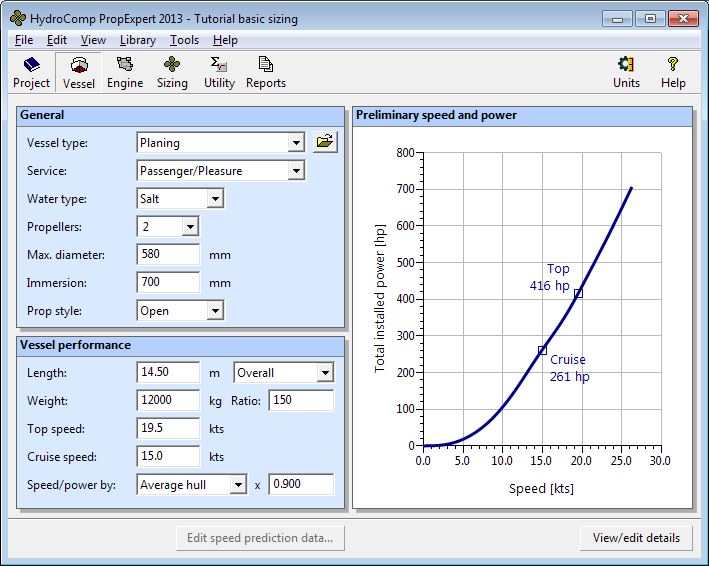Image resolution: width=709 pixels, height=566 pixels.
Task: Click the General panel header
Action: (180, 116)
